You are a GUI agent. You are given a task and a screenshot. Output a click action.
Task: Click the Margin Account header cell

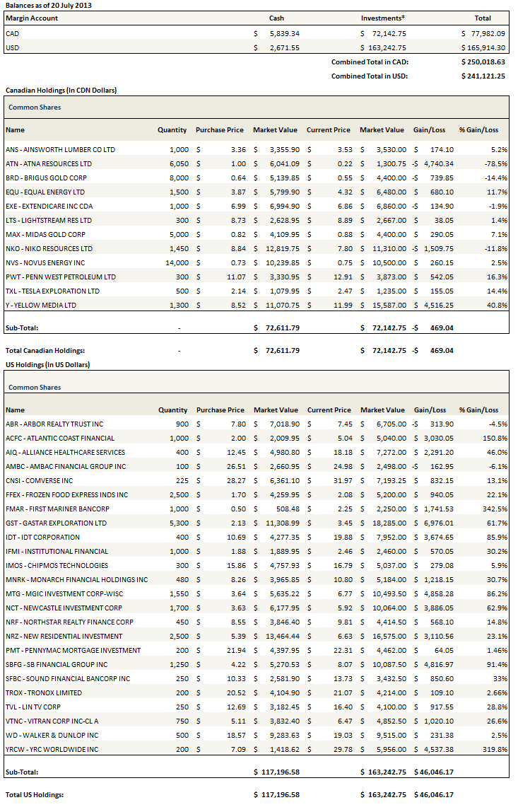click(x=32, y=18)
